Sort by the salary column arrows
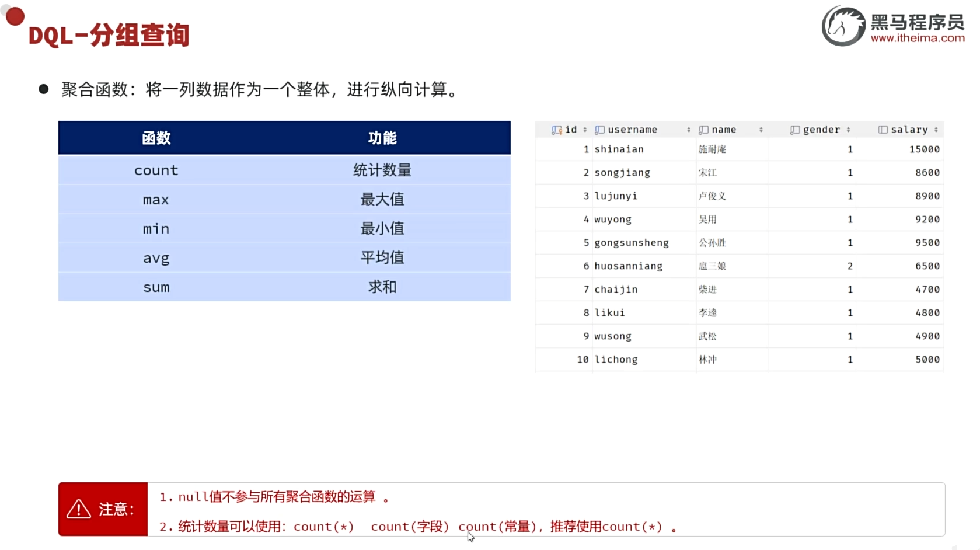 pyautogui.click(x=936, y=130)
